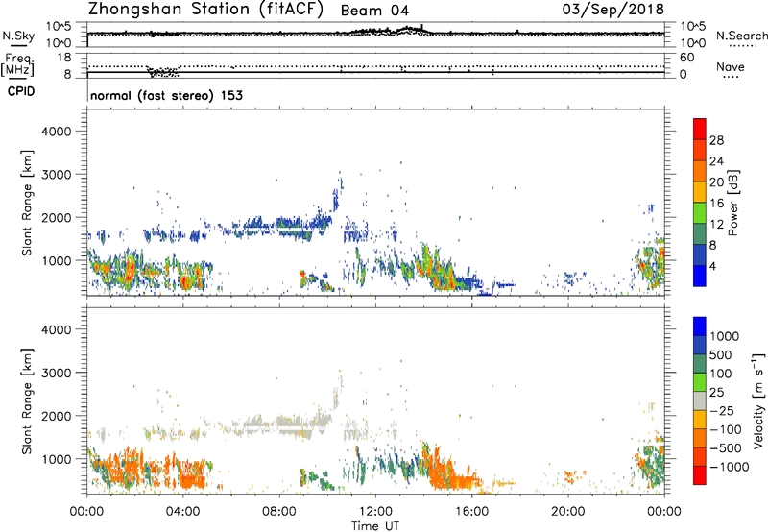Click '4000' on power panel range axis
768x532 pixels.
(x=56, y=132)
